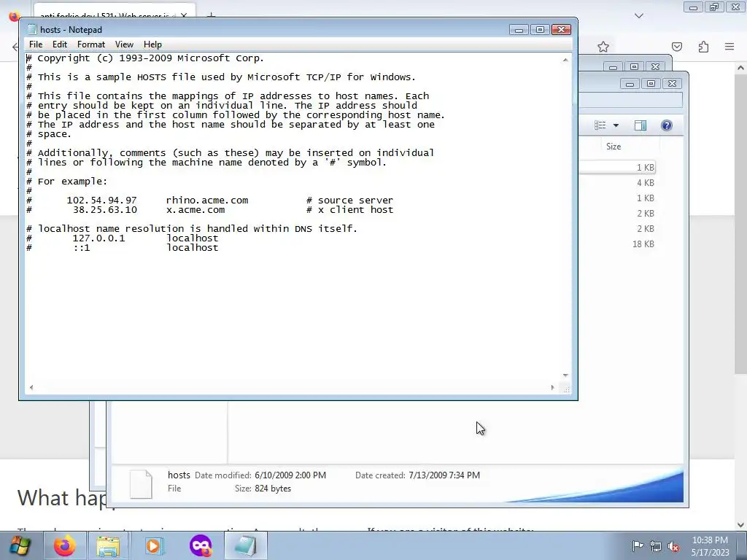This screenshot has width=747, height=560.
Task: Select the 4 KB file row
Action: pos(617,183)
